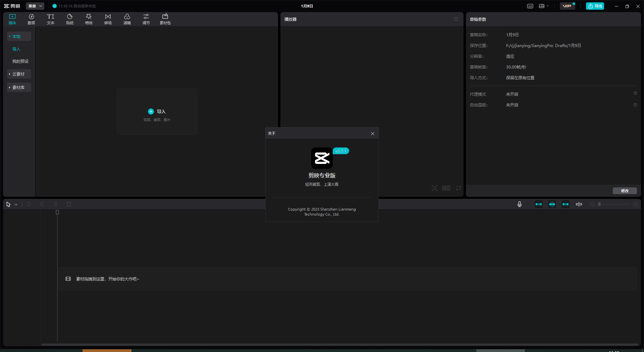Select 我的预设 in the sidebar
Screen dimensions: 644x352
[20, 61]
